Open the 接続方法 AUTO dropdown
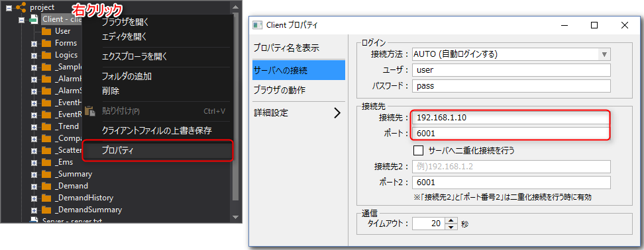Screen dimensions: 644x250 pyautogui.click(x=511, y=54)
